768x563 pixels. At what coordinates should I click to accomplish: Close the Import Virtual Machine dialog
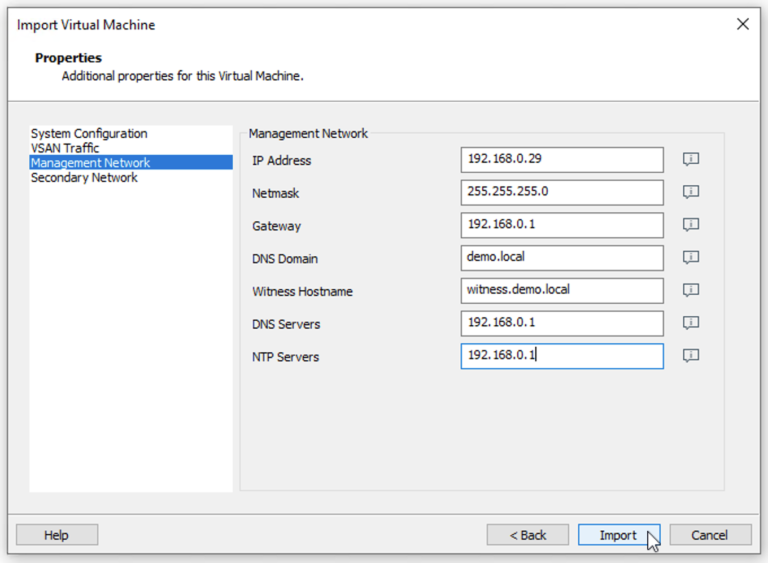[x=742, y=24]
